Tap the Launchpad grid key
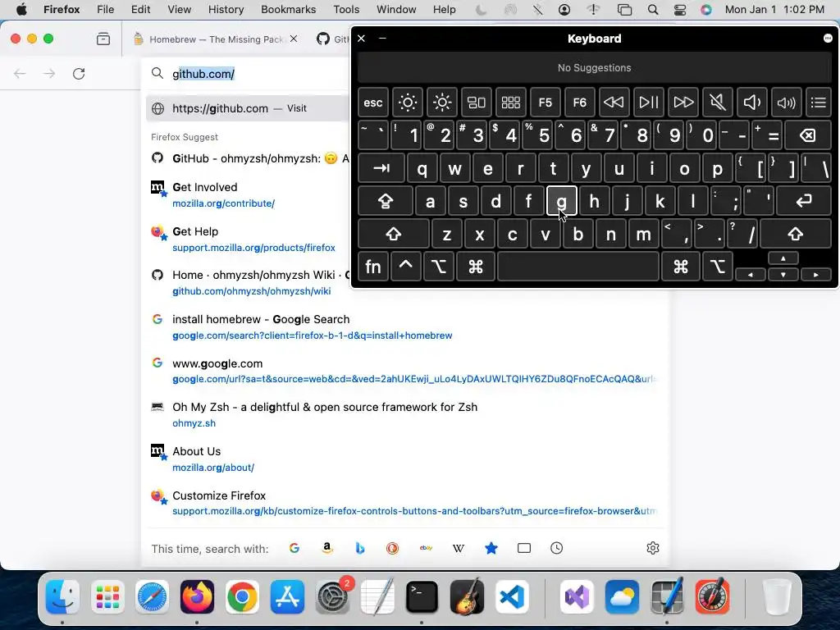840x630 pixels. tap(510, 103)
